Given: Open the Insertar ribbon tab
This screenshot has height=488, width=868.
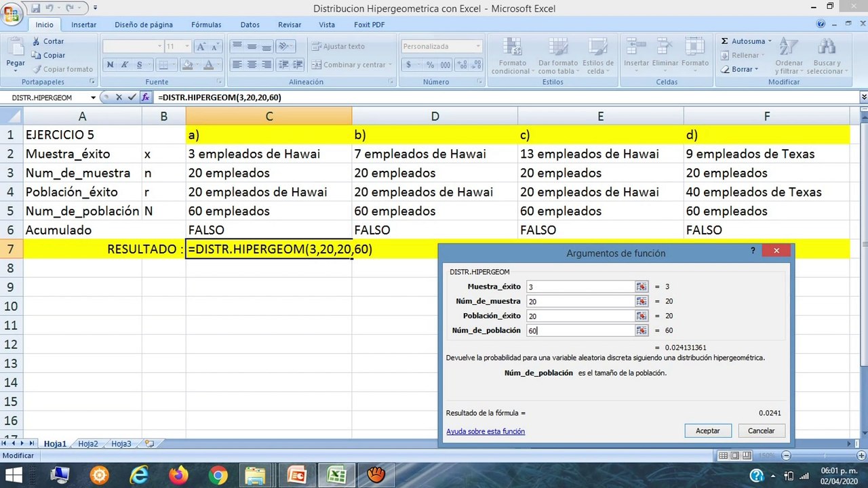Looking at the screenshot, I should click(x=84, y=25).
